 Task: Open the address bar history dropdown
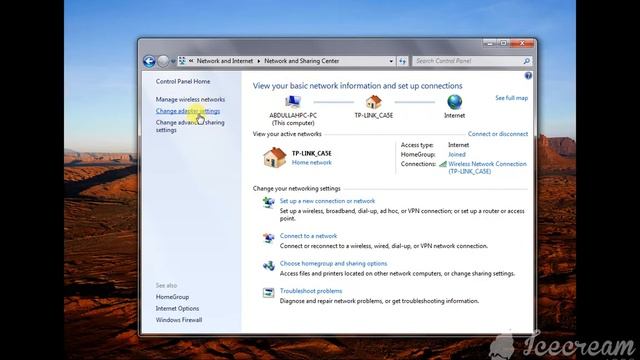tap(391, 61)
